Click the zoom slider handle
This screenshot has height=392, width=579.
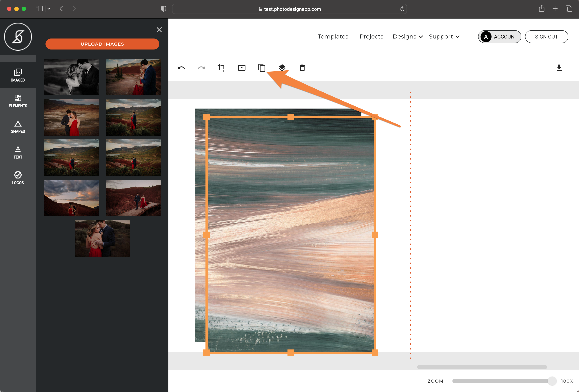552,381
